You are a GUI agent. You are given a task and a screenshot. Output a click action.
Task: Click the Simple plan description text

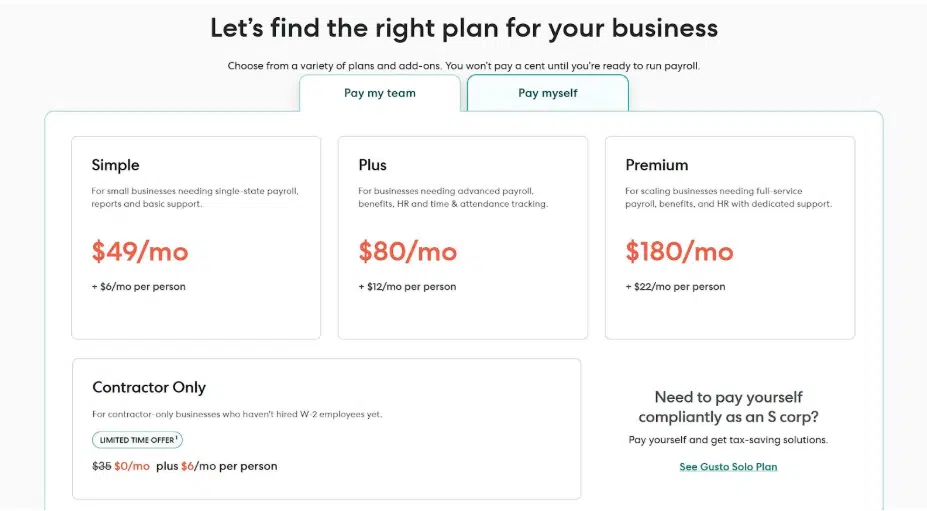pyautogui.click(x=195, y=197)
